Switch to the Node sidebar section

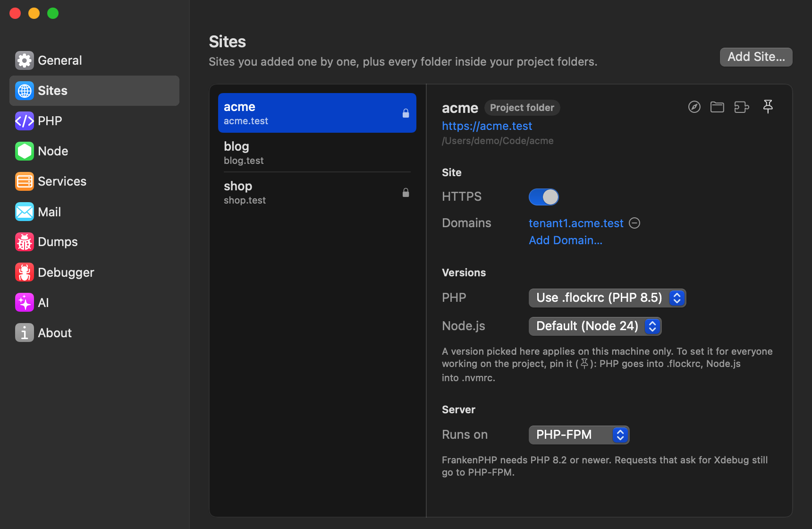(x=94, y=151)
